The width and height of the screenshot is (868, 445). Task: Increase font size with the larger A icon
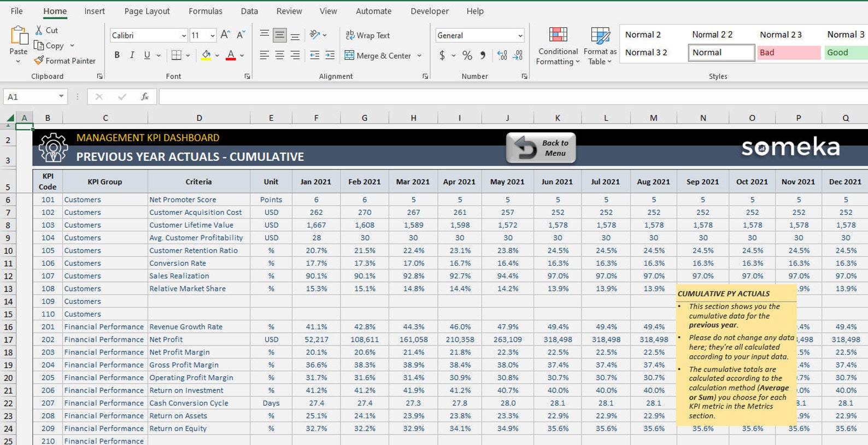tap(225, 35)
